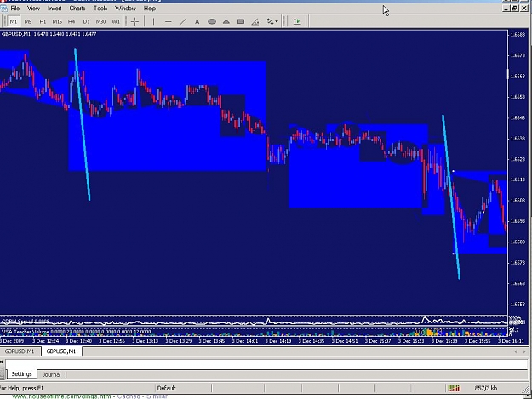The image size is (532, 399).
Task: Select the angled trendline tool
Action: [255, 22]
